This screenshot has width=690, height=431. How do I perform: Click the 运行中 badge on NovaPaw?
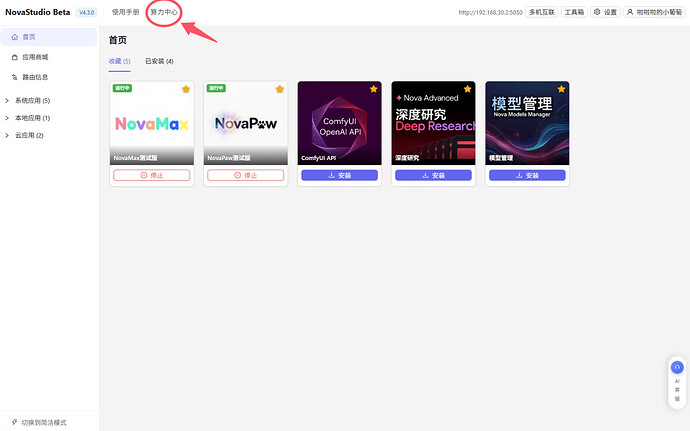(x=216, y=88)
